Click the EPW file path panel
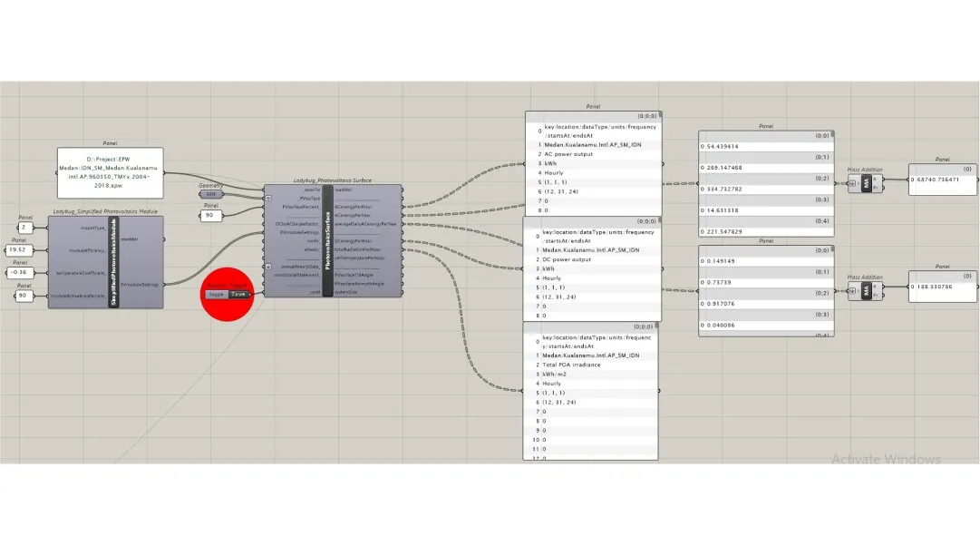Image resolution: width=980 pixels, height=545 pixels. pos(110,172)
